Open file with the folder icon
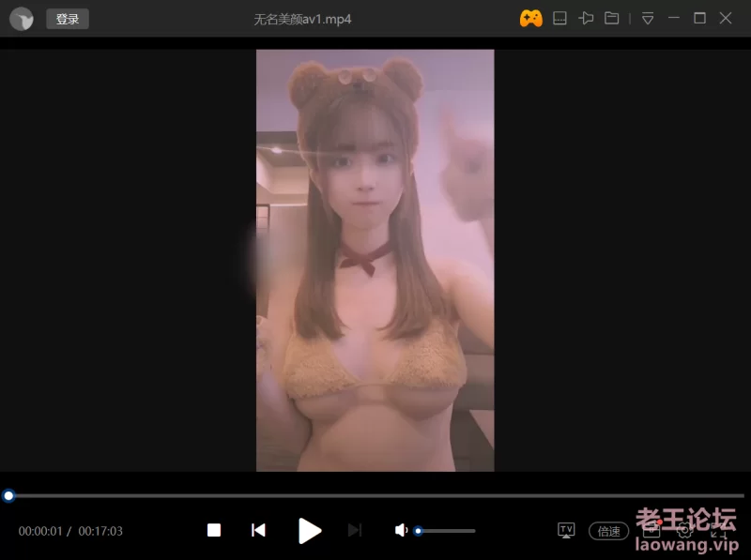The image size is (751, 560). 612,18
